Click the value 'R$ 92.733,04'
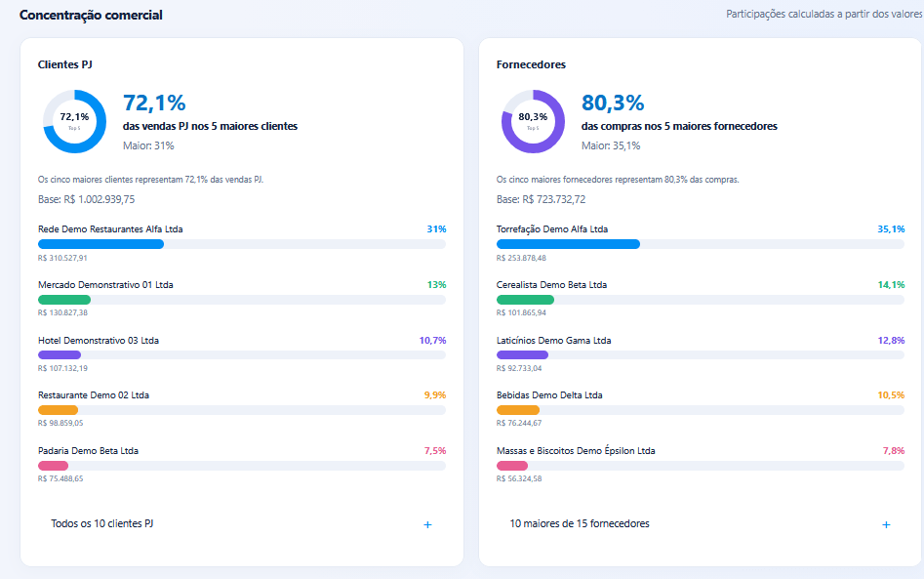924x579 pixels. coord(519,368)
